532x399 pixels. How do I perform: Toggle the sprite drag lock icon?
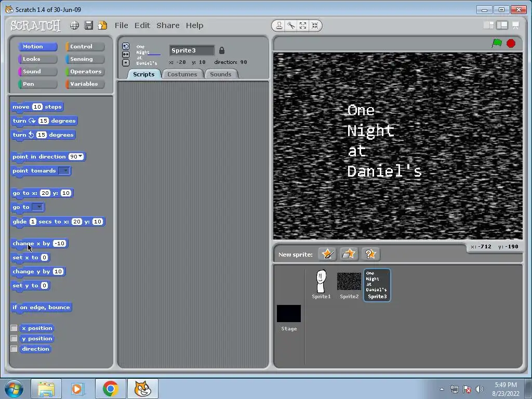[x=221, y=50]
